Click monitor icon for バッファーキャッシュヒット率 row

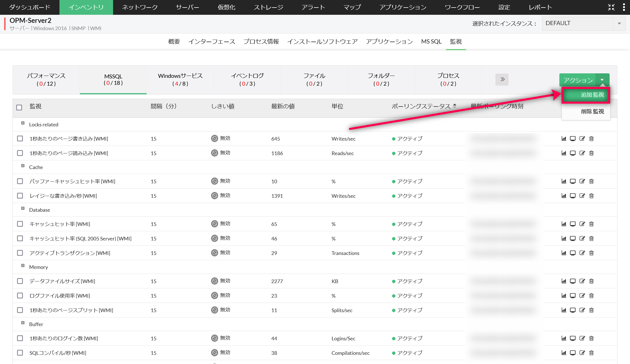572,181
